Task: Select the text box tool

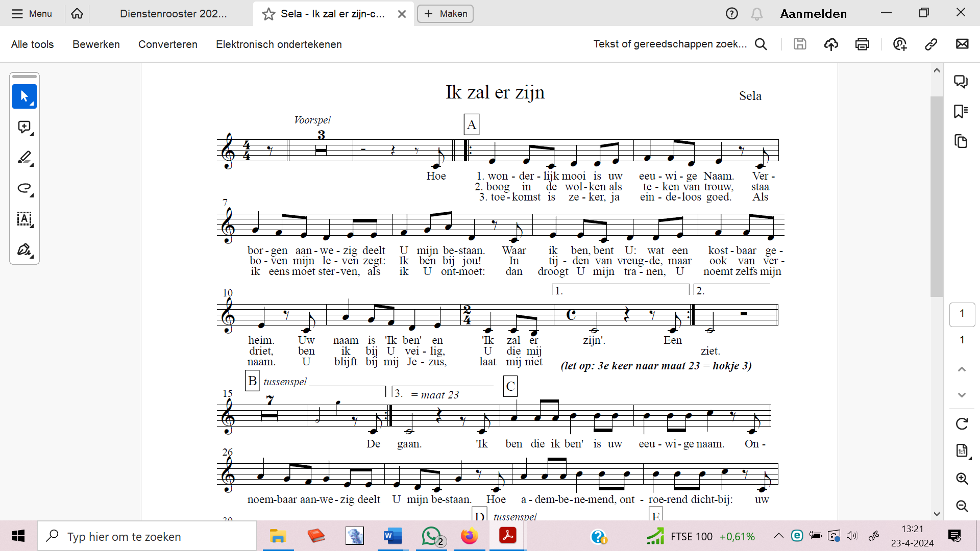Action: (x=24, y=219)
